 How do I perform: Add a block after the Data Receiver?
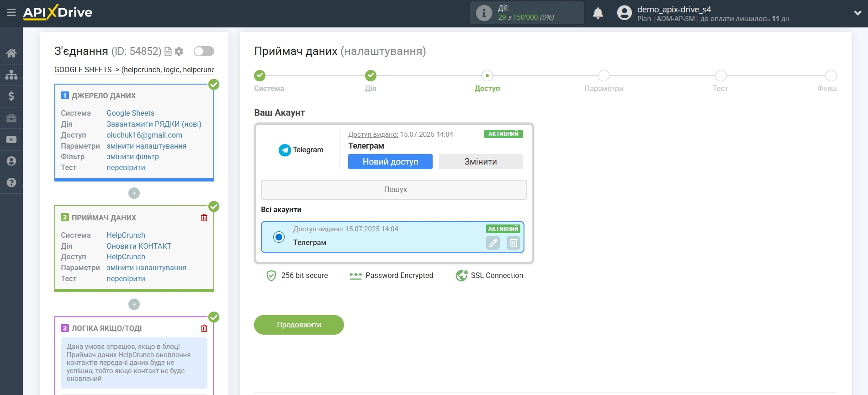coord(134,304)
